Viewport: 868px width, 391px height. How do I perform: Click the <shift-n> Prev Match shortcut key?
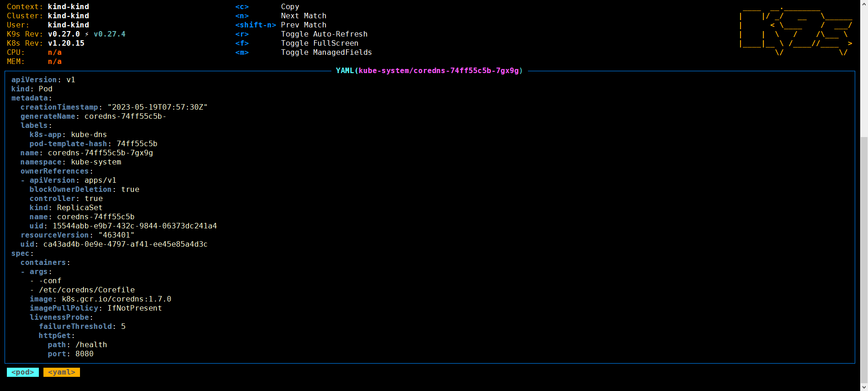[x=256, y=25]
